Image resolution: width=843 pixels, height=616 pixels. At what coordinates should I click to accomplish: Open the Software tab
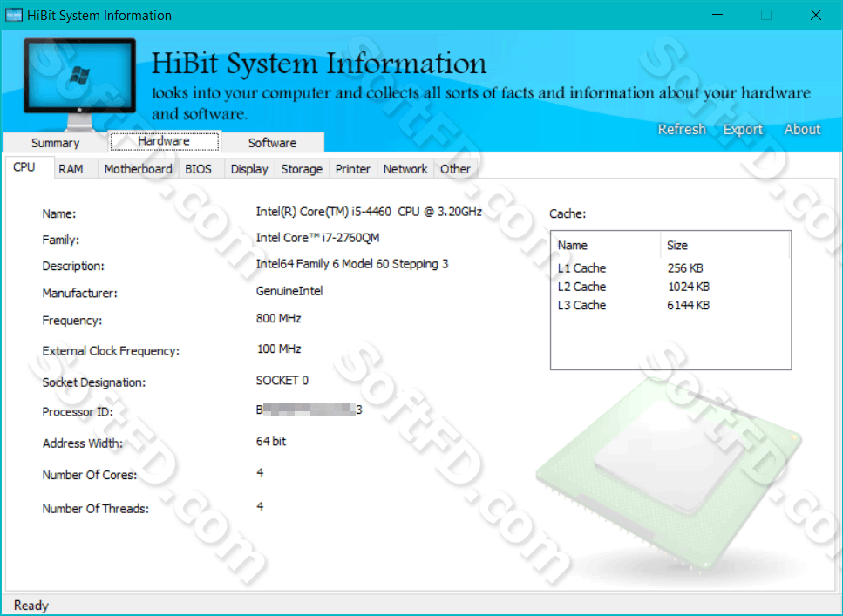[x=273, y=142]
